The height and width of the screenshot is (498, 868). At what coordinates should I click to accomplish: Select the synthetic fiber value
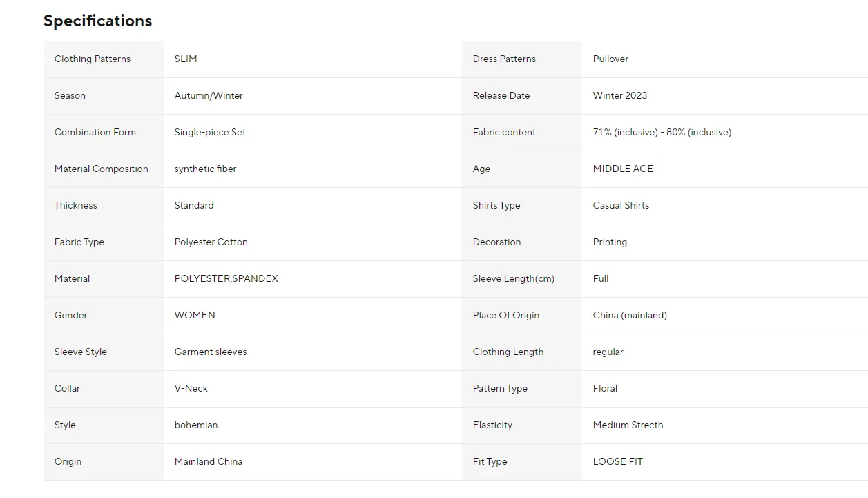coord(205,169)
